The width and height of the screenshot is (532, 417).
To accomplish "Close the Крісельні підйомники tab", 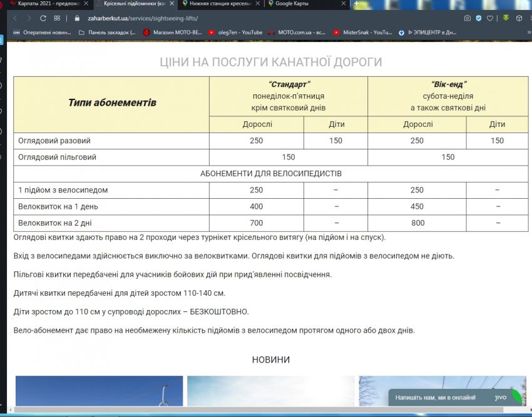I will coord(172,3).
